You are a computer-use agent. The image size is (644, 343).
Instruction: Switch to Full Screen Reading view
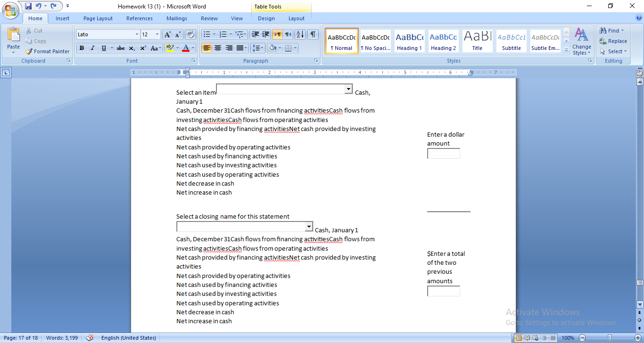pyautogui.click(x=527, y=337)
